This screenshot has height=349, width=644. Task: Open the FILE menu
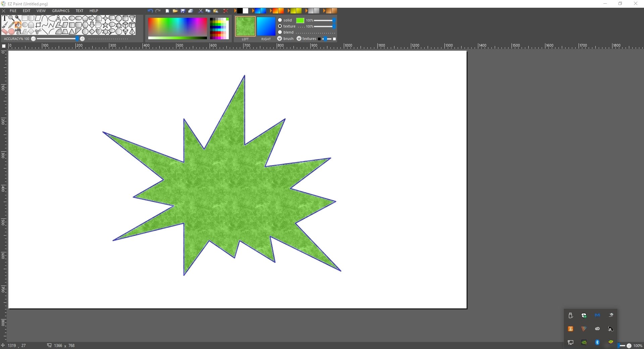pos(13,11)
